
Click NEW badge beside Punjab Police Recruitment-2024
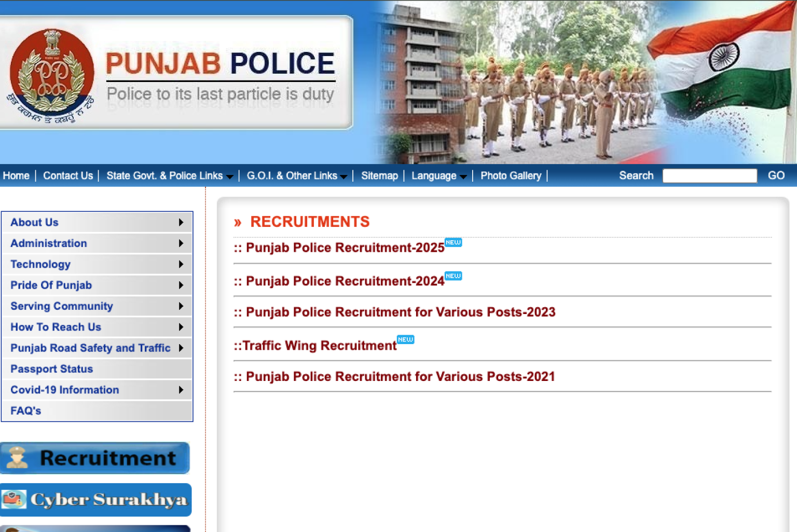click(x=453, y=276)
